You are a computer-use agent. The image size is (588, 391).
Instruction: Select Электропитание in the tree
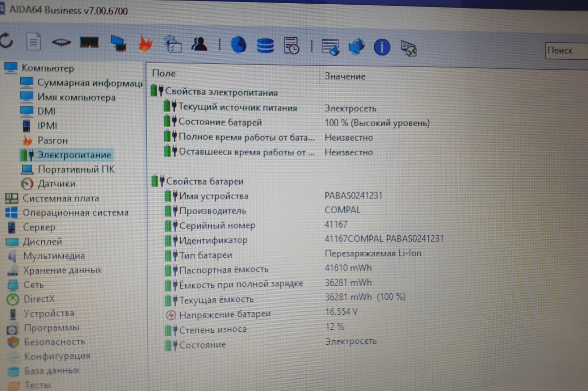(x=74, y=155)
